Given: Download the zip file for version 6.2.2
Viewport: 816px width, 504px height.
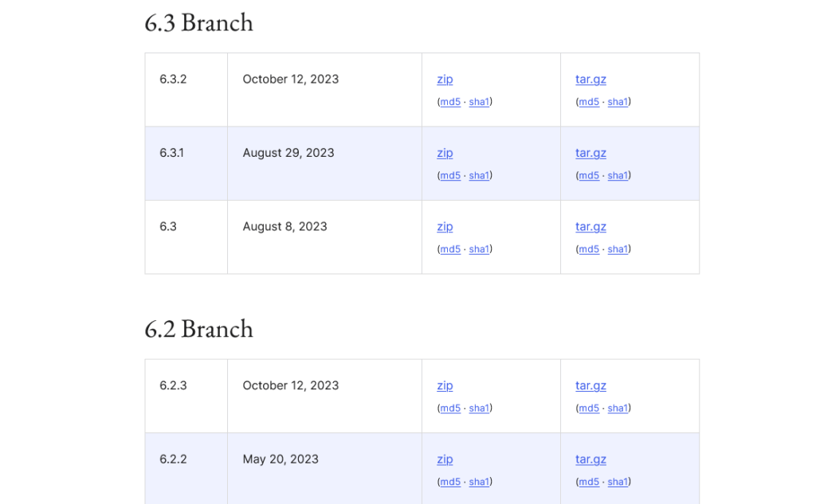Looking at the screenshot, I should (445, 459).
